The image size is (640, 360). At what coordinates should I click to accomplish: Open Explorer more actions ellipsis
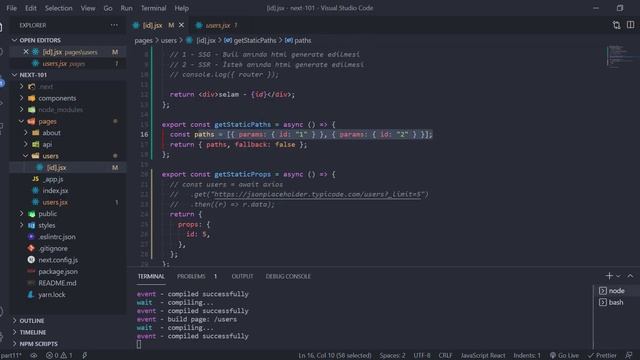114,25
